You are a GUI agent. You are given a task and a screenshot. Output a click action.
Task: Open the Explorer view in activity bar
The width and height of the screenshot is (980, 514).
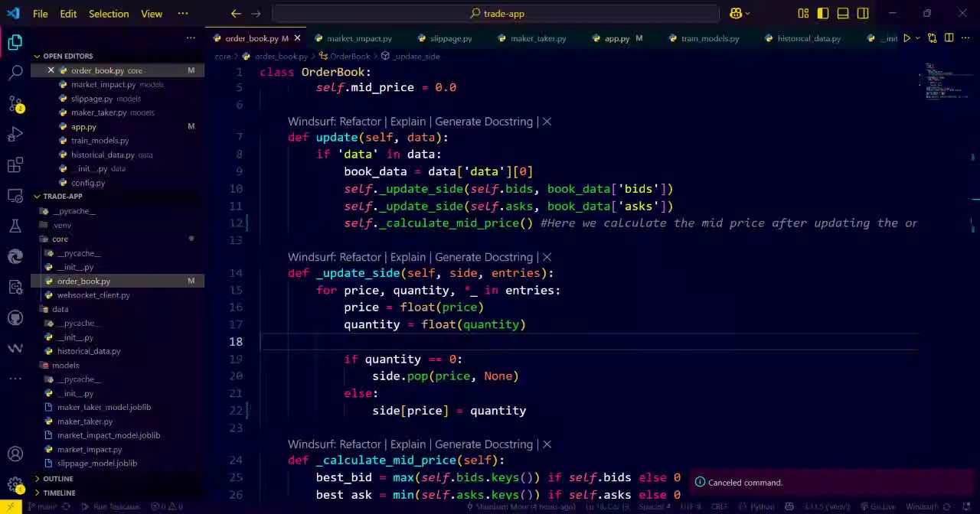(15, 43)
